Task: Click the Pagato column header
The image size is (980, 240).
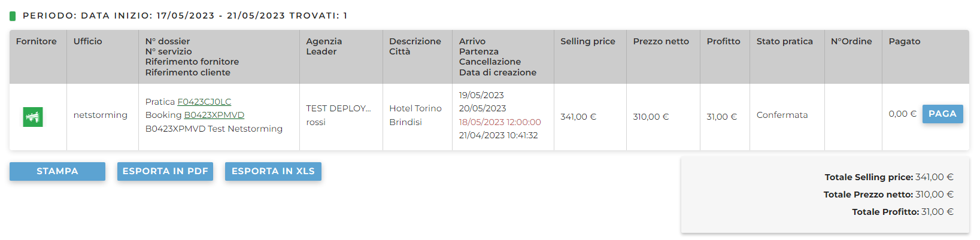Action: click(x=905, y=41)
